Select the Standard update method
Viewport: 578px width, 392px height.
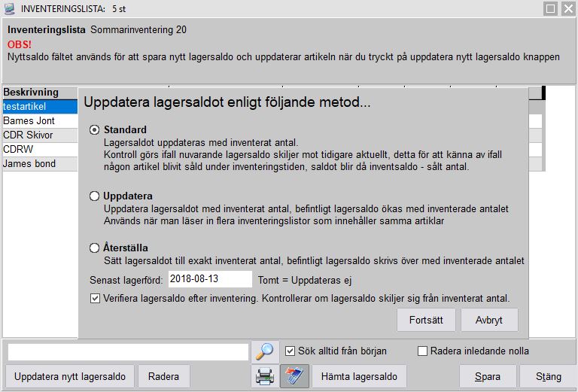(x=95, y=129)
